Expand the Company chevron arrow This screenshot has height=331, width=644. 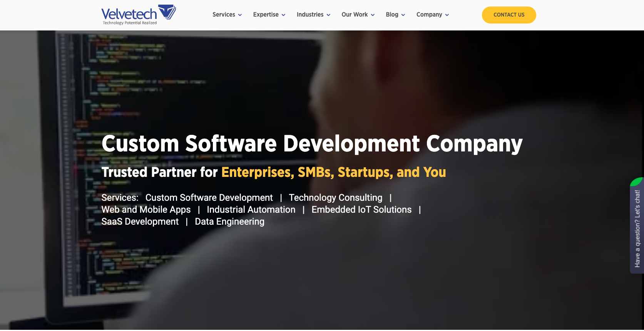tap(447, 15)
